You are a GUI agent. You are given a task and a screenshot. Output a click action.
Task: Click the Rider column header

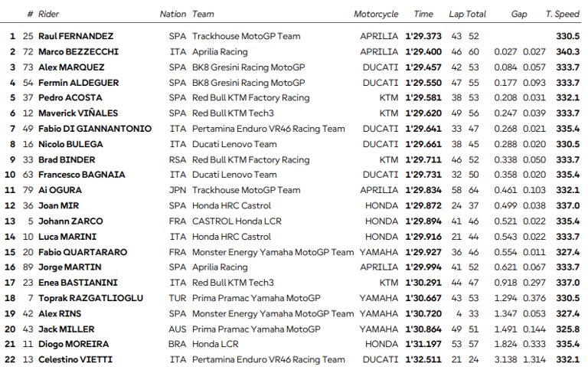[51, 14]
